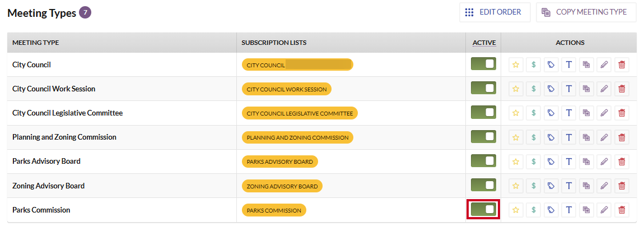The height and width of the screenshot is (235, 644).
Task: Click the tag icon for Planning and Zoning Commission
Action: click(x=551, y=137)
